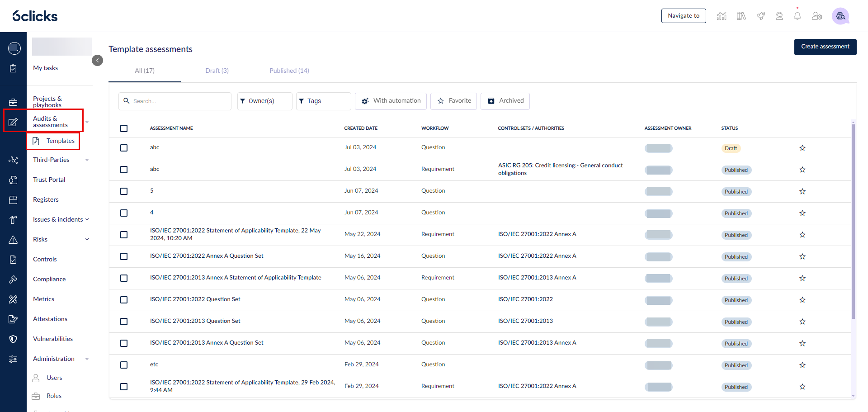The image size is (868, 412).
Task: Check the box for Draft 'abc' row
Action: [x=124, y=148]
